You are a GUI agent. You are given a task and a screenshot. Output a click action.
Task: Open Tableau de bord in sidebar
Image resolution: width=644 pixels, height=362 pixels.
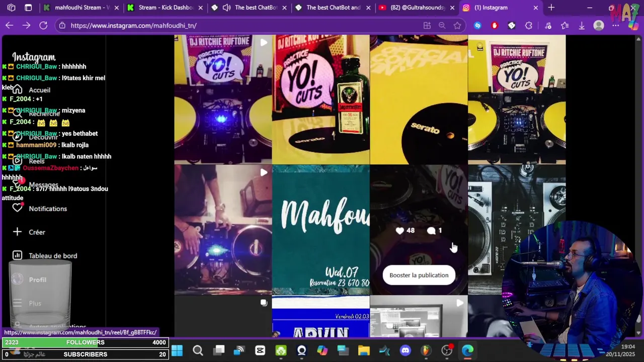coord(53,256)
